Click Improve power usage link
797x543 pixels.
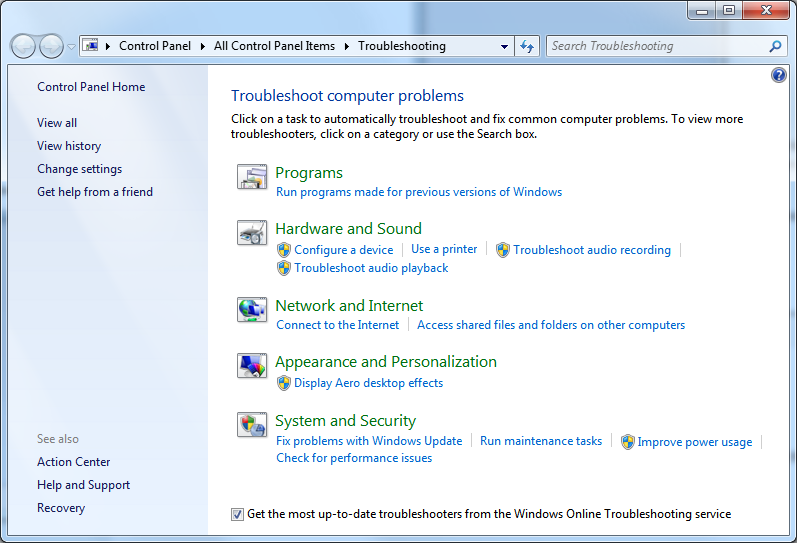click(695, 442)
